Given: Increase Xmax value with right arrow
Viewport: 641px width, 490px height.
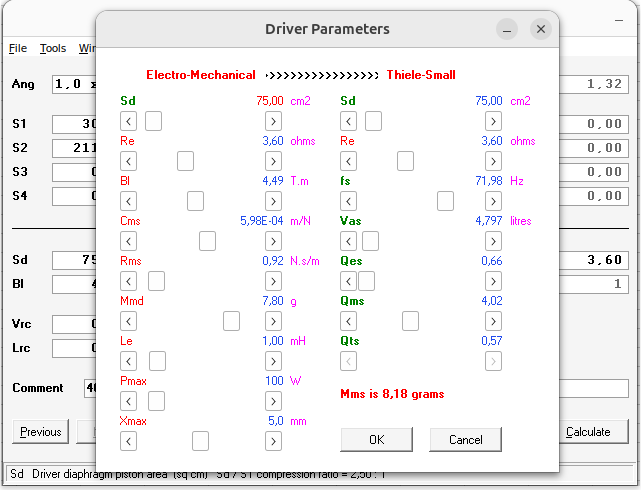Looking at the screenshot, I should click(273, 441).
